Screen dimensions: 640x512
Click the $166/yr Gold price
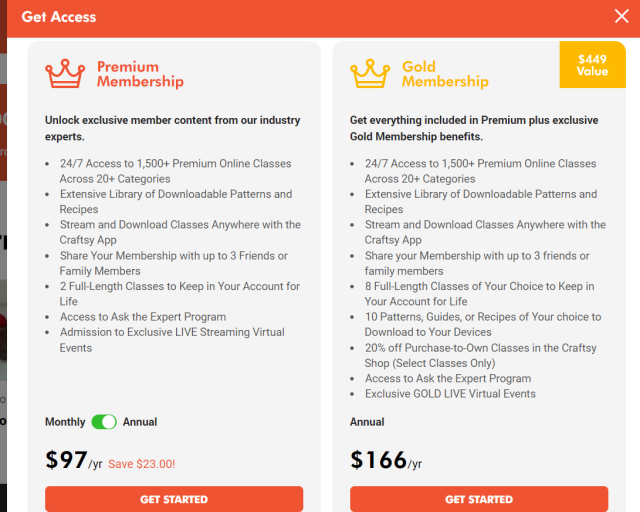386,461
